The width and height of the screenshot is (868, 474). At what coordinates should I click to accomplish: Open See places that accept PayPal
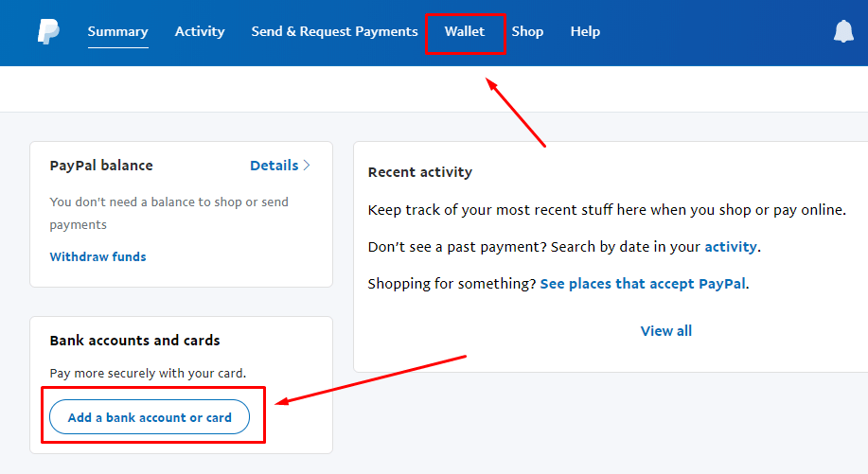(x=643, y=284)
